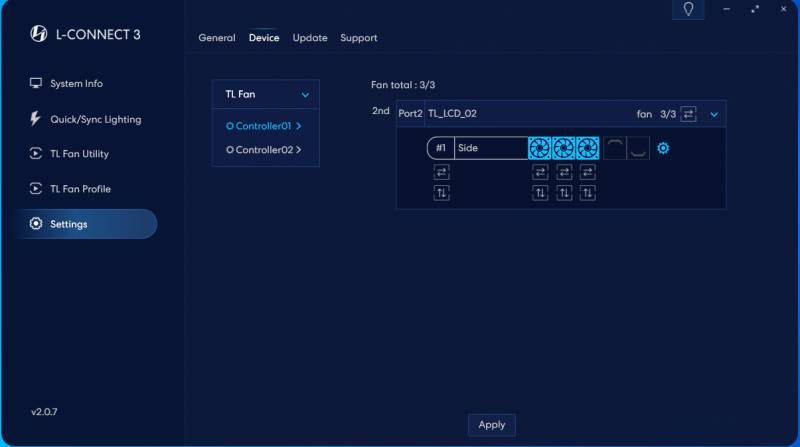Viewport: 800px width, 447px height.
Task: Switch to the General tab
Action: pos(217,38)
